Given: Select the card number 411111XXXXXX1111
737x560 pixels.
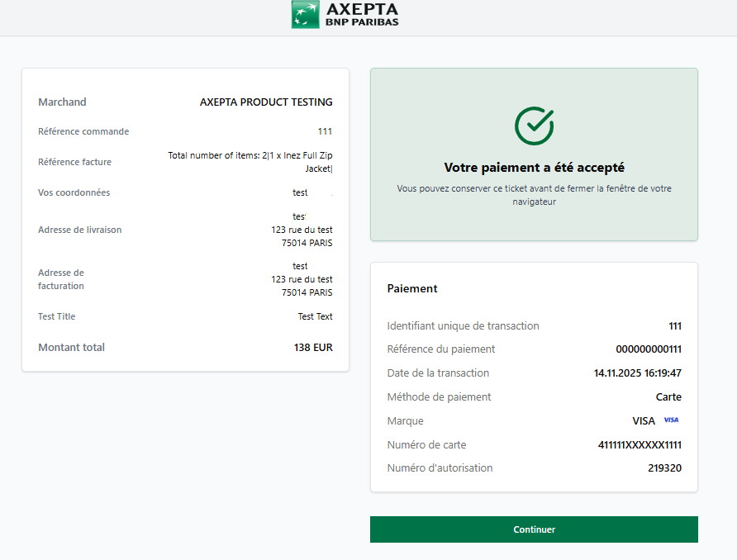Looking at the screenshot, I should click(x=639, y=445).
